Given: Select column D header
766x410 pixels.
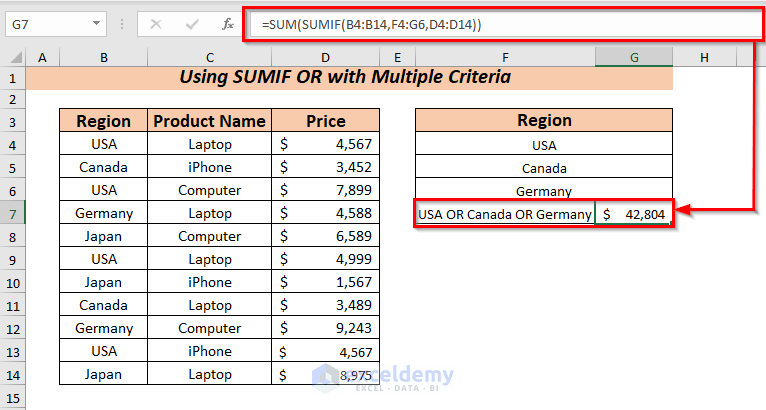Looking at the screenshot, I should [326, 58].
